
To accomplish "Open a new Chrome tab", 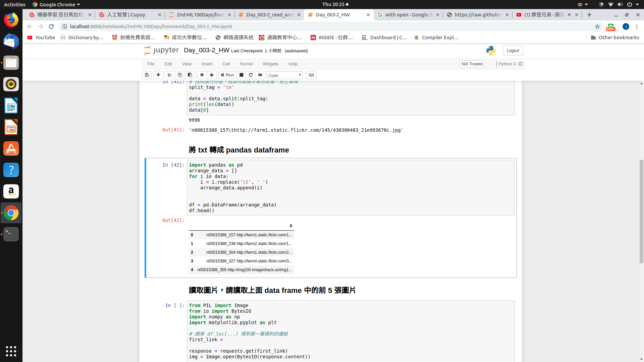I will pyautogui.click(x=589, y=15).
